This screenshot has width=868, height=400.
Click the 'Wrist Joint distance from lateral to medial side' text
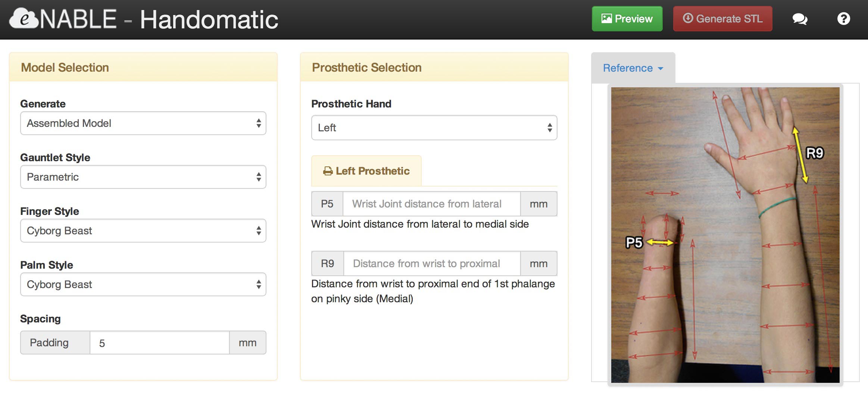tap(420, 224)
